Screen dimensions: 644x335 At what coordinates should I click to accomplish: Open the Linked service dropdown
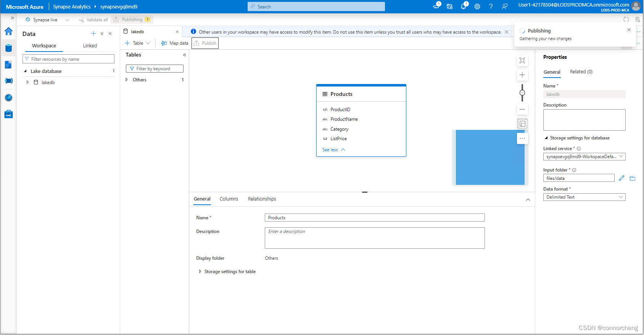click(584, 157)
